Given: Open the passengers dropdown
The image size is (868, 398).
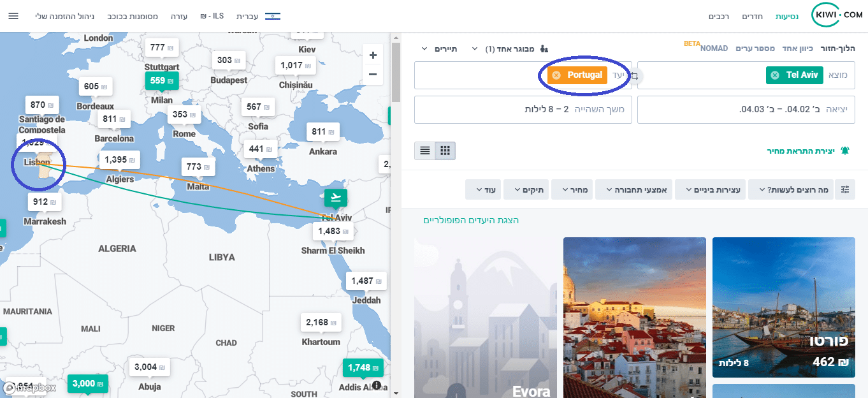Looking at the screenshot, I should click(510, 48).
